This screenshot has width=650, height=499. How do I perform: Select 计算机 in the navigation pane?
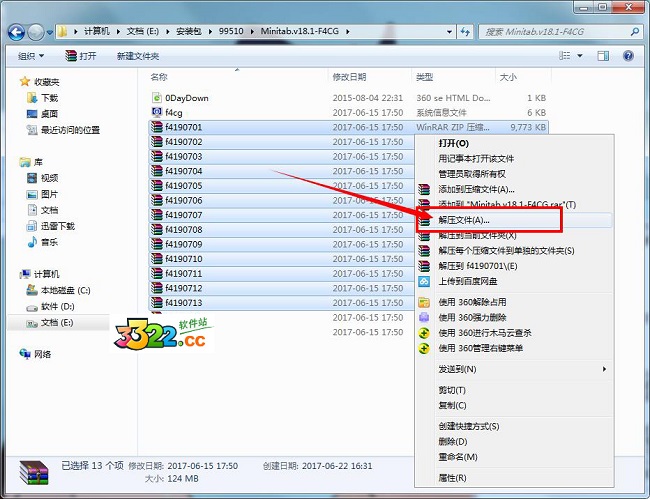pos(40,274)
